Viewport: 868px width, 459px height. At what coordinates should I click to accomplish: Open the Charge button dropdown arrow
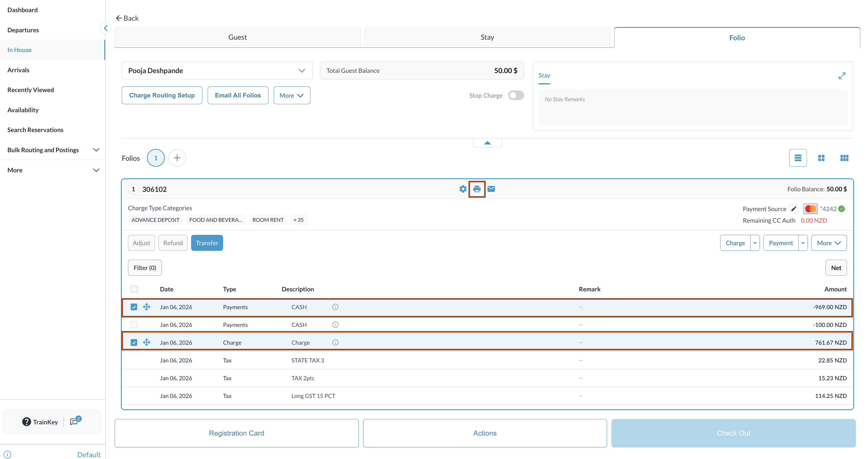755,243
